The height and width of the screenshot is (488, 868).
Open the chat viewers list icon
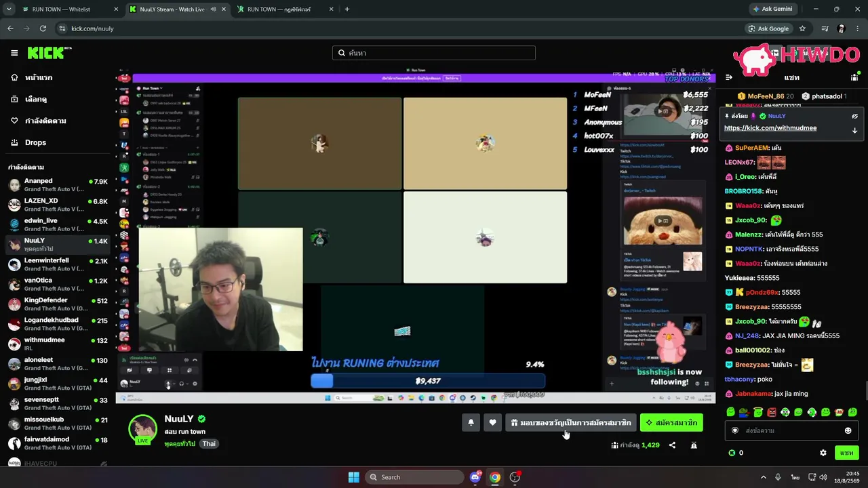(x=854, y=77)
